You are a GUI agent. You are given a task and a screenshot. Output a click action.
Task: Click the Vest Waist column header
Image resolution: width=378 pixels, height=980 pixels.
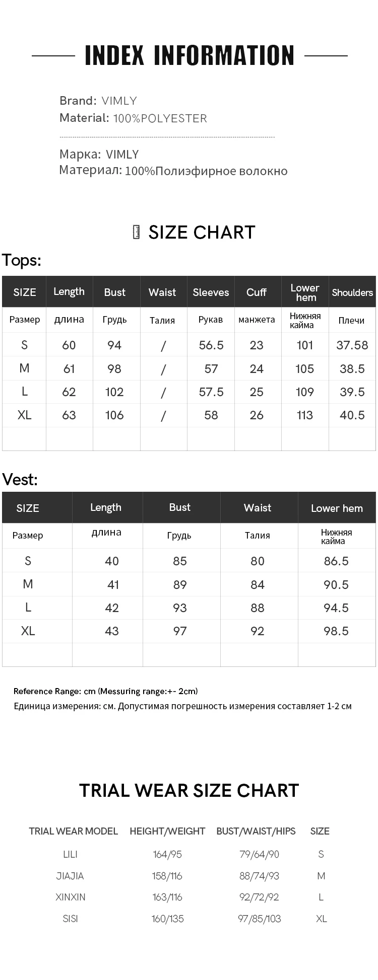tap(258, 508)
